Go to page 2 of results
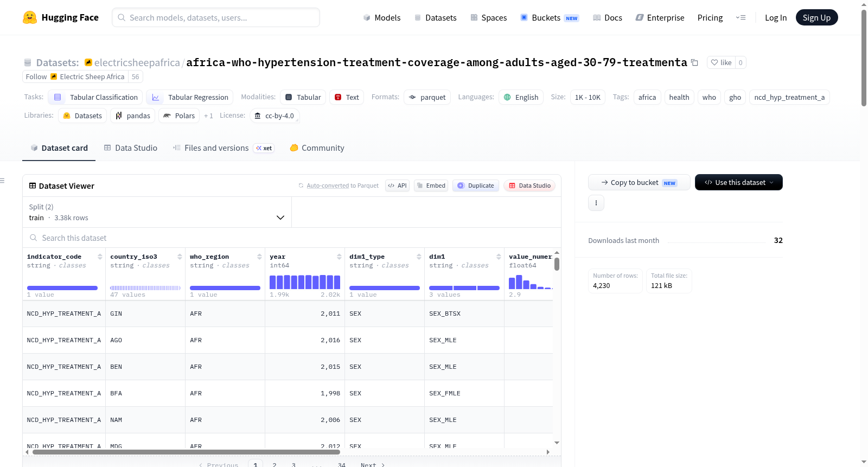This screenshot has height=467, width=868. pos(275,465)
